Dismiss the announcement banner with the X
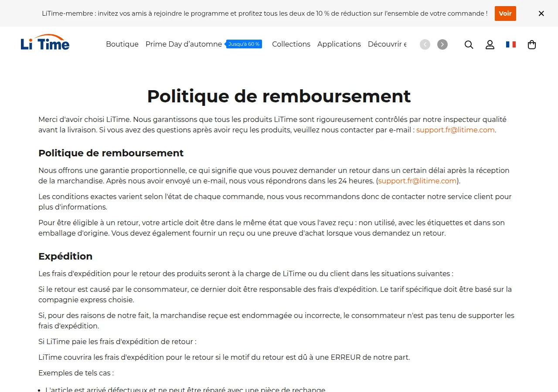Image resolution: width=558 pixels, height=392 pixels. 541,14
